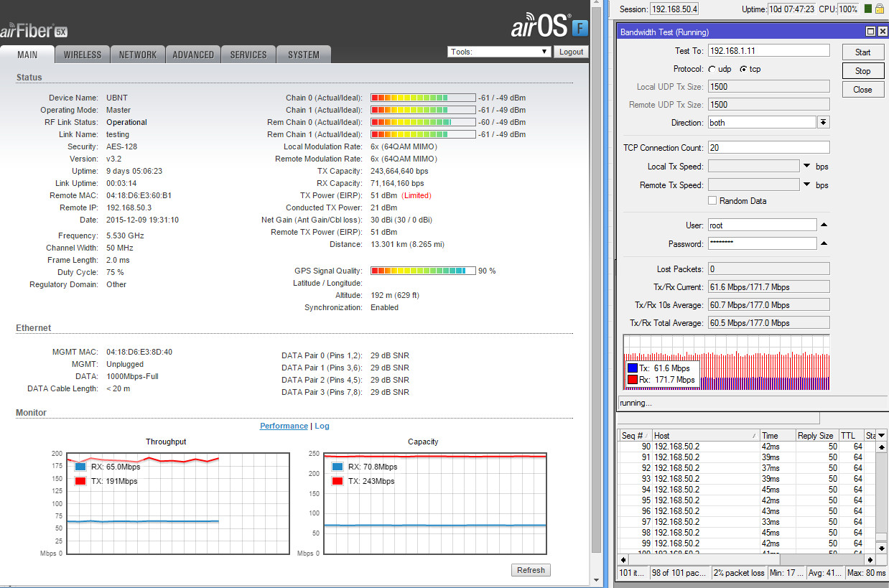
Task: Click the blue Tx legend square
Action: click(632, 368)
